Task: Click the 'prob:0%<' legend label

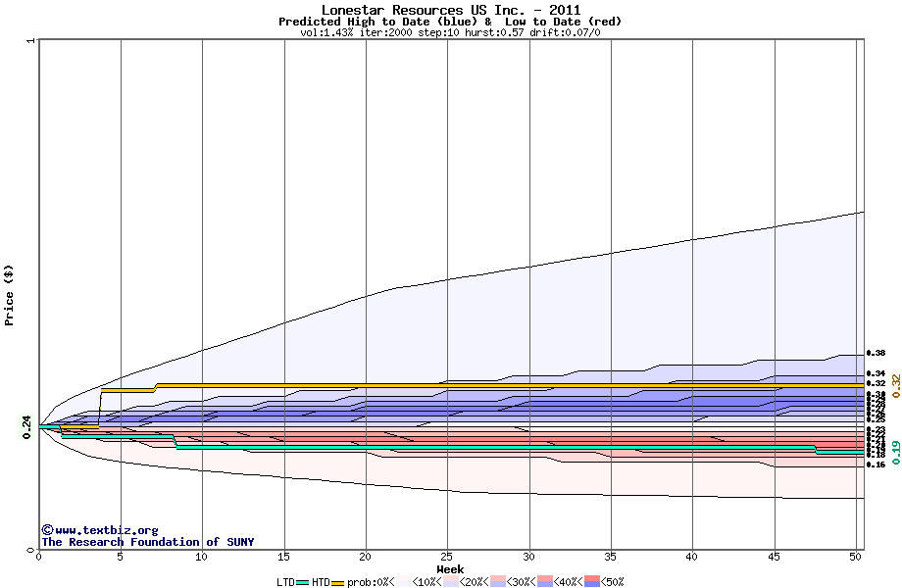Action: click(x=371, y=582)
